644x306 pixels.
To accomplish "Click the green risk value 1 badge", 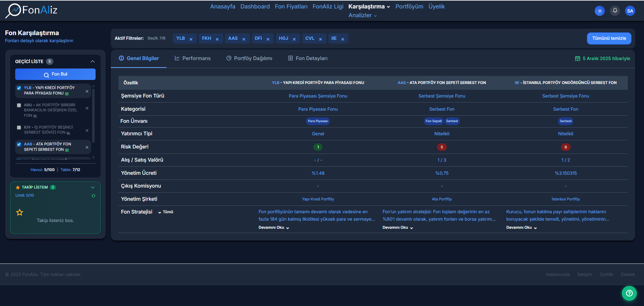I will click(x=318, y=147).
